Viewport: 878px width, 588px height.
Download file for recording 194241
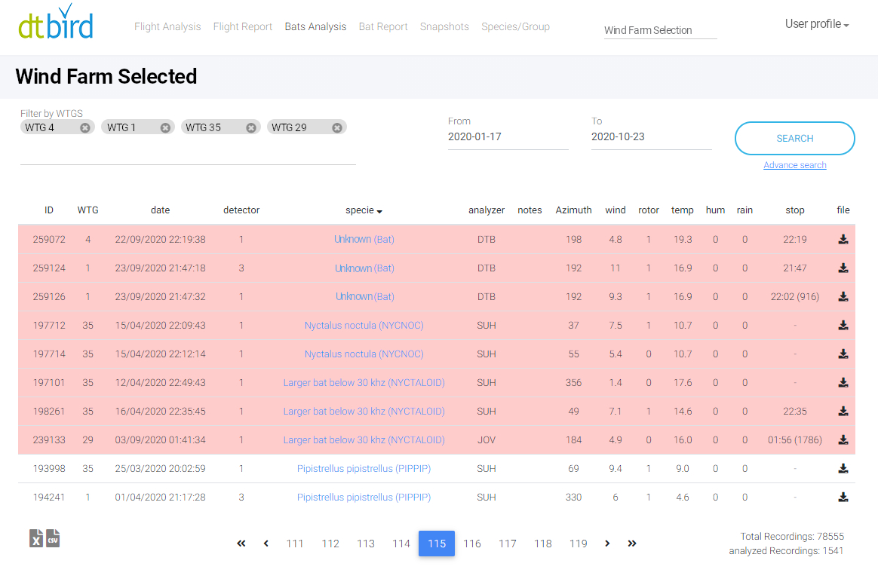click(x=843, y=498)
